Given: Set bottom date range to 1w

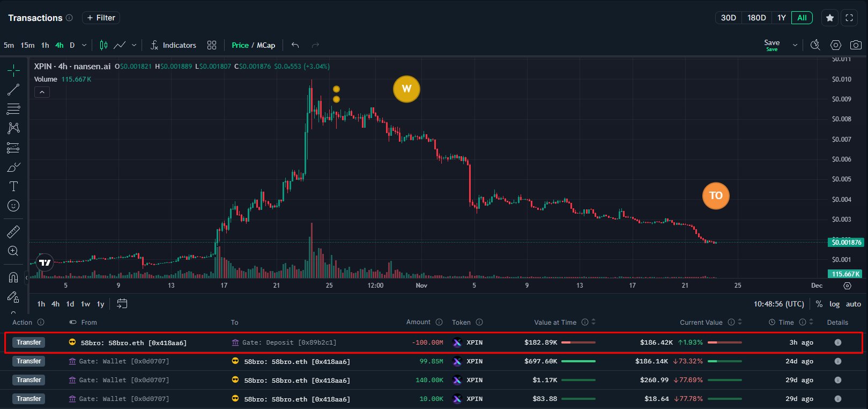Looking at the screenshot, I should coord(85,304).
